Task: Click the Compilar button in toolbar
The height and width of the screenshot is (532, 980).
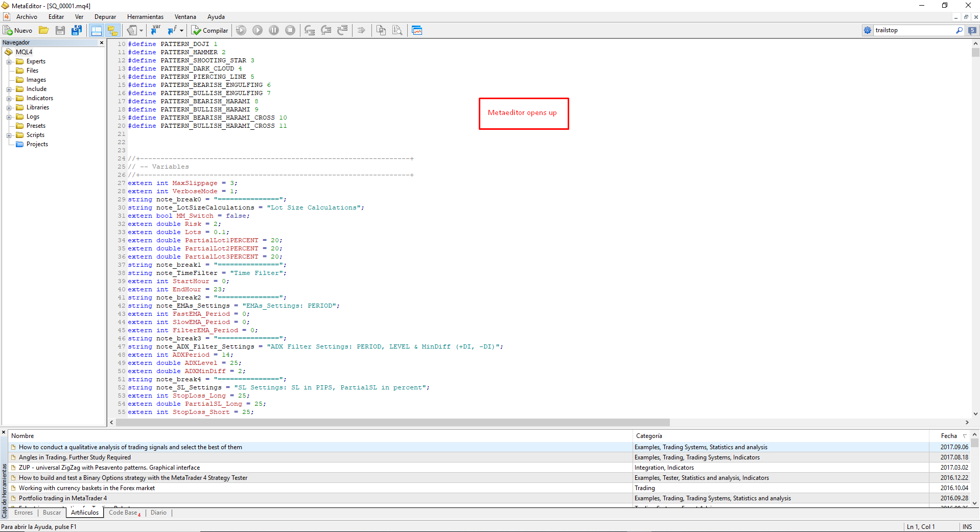Action: pyautogui.click(x=210, y=30)
